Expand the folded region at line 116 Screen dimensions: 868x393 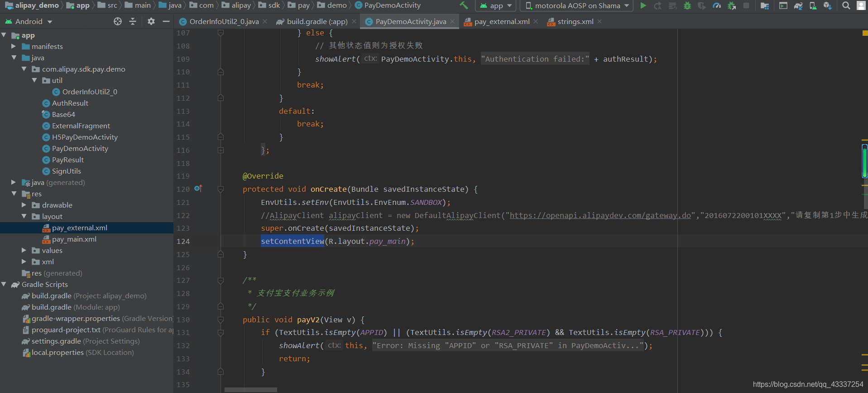point(221,150)
